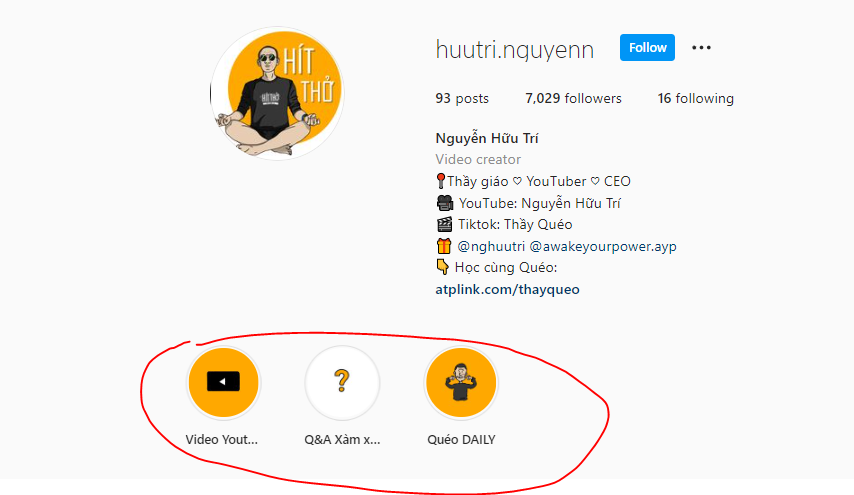Click the Học cùng Quéo bio line
This screenshot has width=854, height=495.
point(497,267)
